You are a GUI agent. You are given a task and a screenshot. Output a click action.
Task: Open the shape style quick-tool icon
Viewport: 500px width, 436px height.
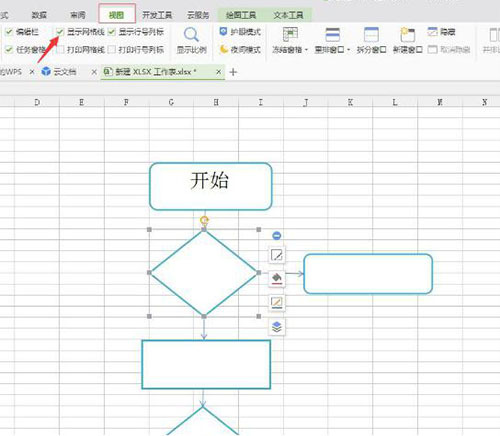tap(277, 255)
